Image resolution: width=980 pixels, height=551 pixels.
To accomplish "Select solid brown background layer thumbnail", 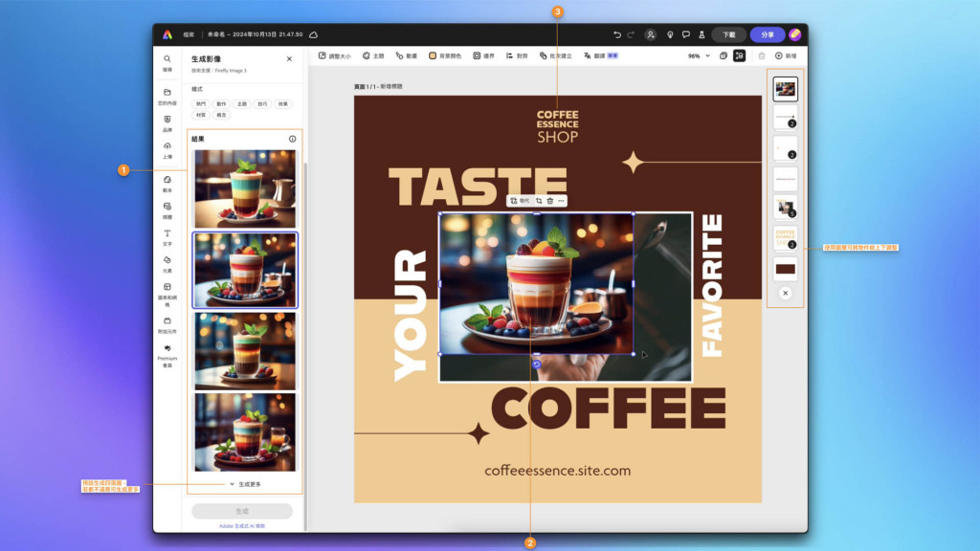I will [785, 269].
